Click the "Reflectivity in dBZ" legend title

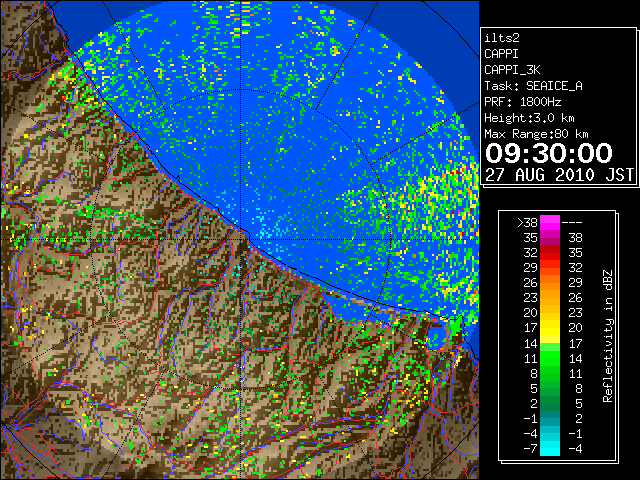coord(608,336)
